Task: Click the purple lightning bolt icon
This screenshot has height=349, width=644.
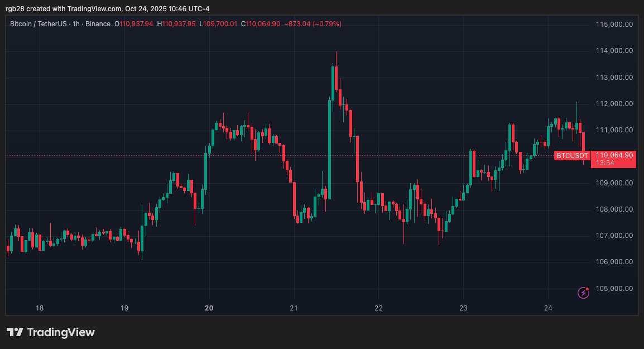Action: coord(583,293)
